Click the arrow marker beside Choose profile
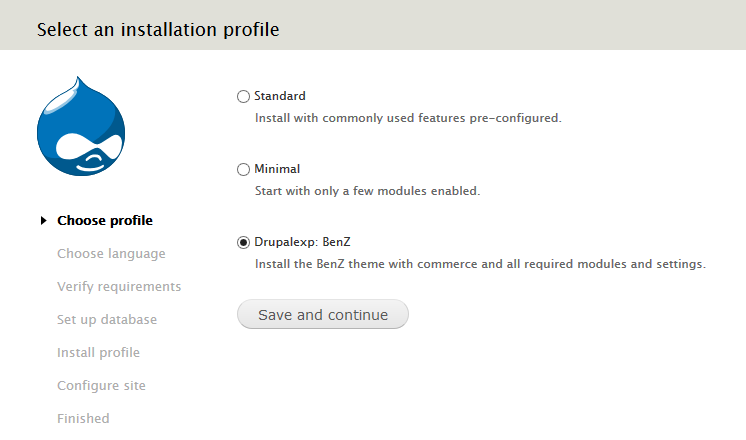 tap(43, 221)
